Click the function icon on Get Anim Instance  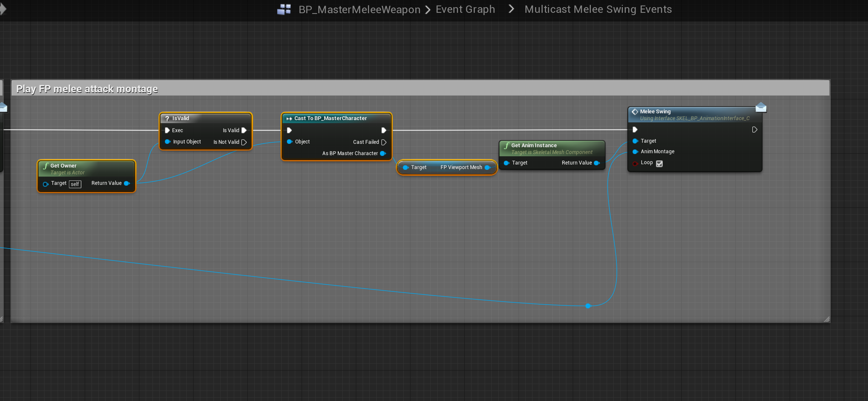[x=506, y=145]
